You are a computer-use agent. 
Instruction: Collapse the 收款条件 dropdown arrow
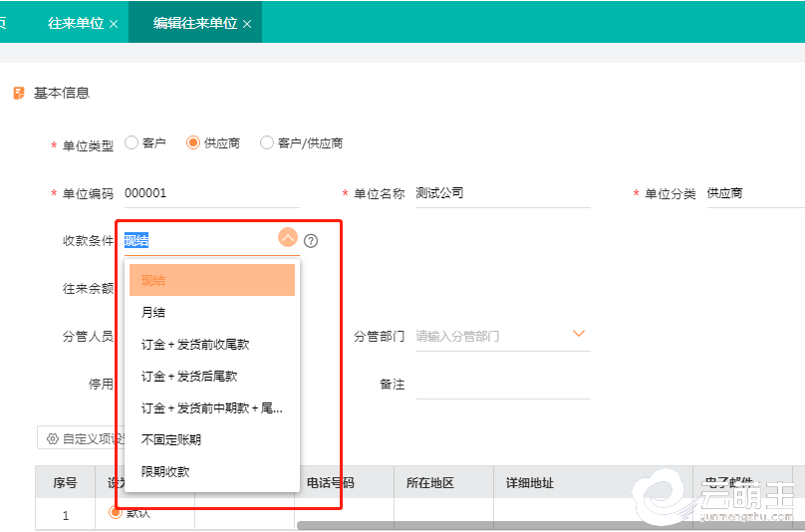[x=287, y=238]
